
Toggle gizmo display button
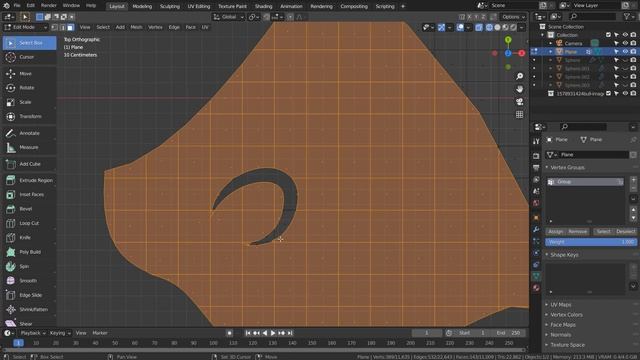(x=441, y=27)
